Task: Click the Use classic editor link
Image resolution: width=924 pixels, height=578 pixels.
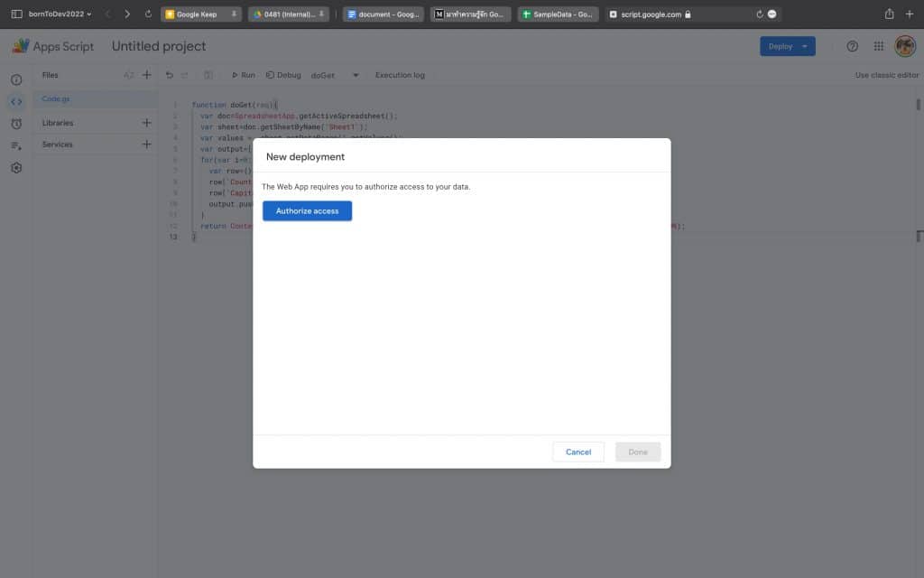Action: [x=885, y=75]
